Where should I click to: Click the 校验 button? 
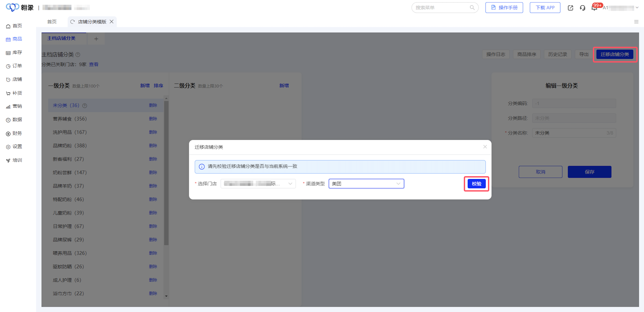[476, 183]
